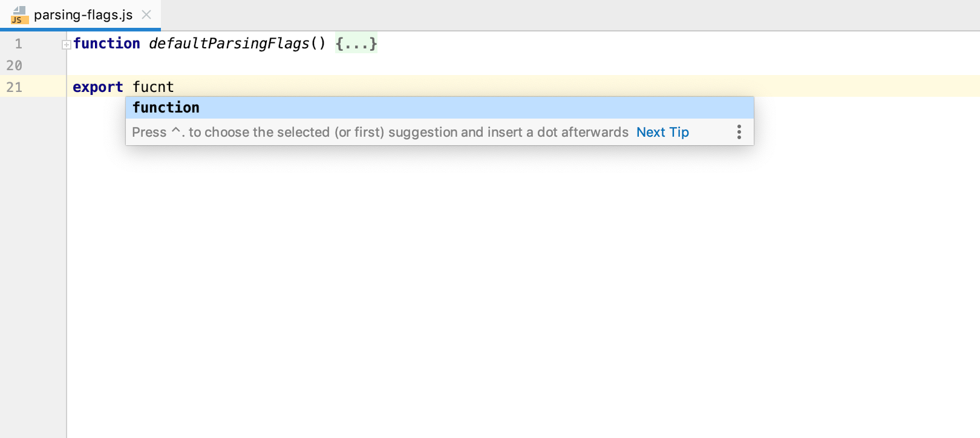Open the three-dot options in completion popup
Image resolution: width=980 pixels, height=438 pixels.
pyautogui.click(x=739, y=132)
